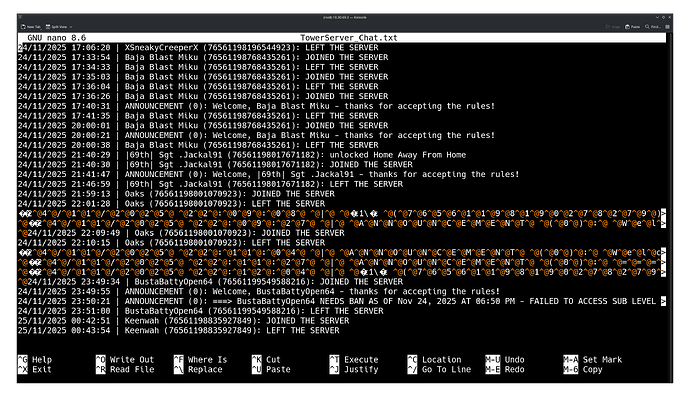This screenshot has height=402, width=690.
Task: Click the 17:36:04 Baja Blast Miku LEFT line
Action: pyautogui.click(x=198, y=87)
